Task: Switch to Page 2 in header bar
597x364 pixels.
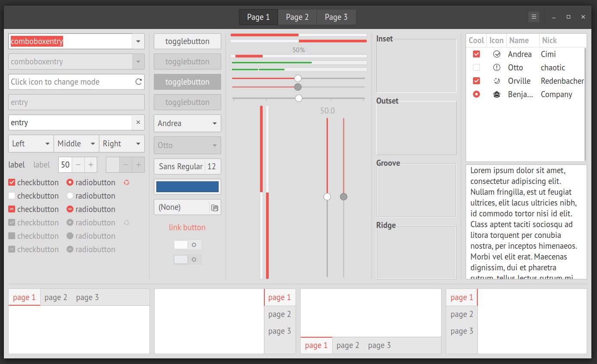Action: 297,17
